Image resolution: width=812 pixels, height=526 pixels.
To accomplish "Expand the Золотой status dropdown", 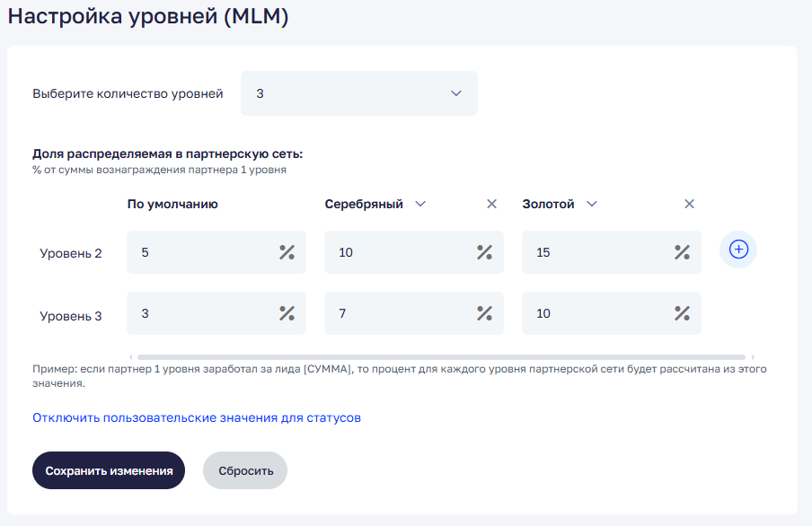I will click(x=591, y=204).
